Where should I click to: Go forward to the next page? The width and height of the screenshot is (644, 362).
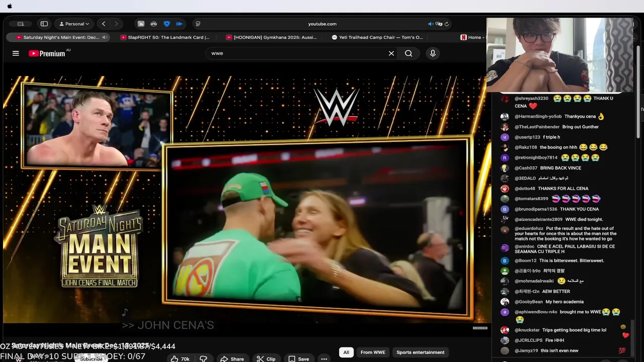coord(116,24)
